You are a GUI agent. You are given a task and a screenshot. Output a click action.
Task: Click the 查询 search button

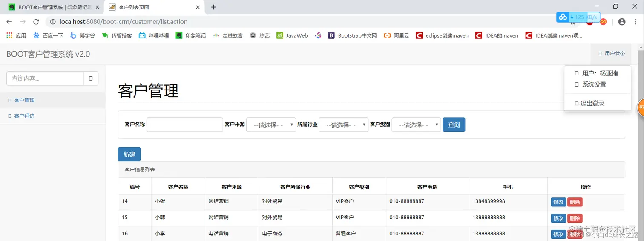point(454,125)
